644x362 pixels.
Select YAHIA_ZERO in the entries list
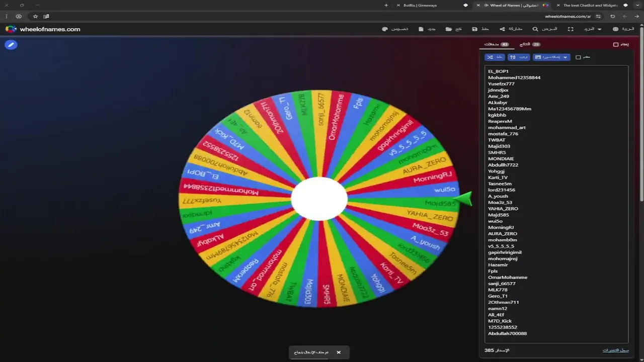coord(503,209)
